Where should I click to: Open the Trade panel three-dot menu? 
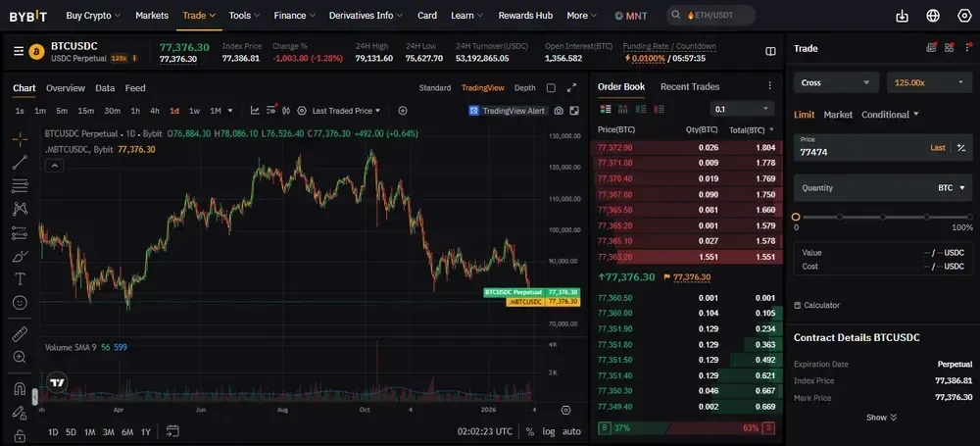pyautogui.click(x=969, y=47)
